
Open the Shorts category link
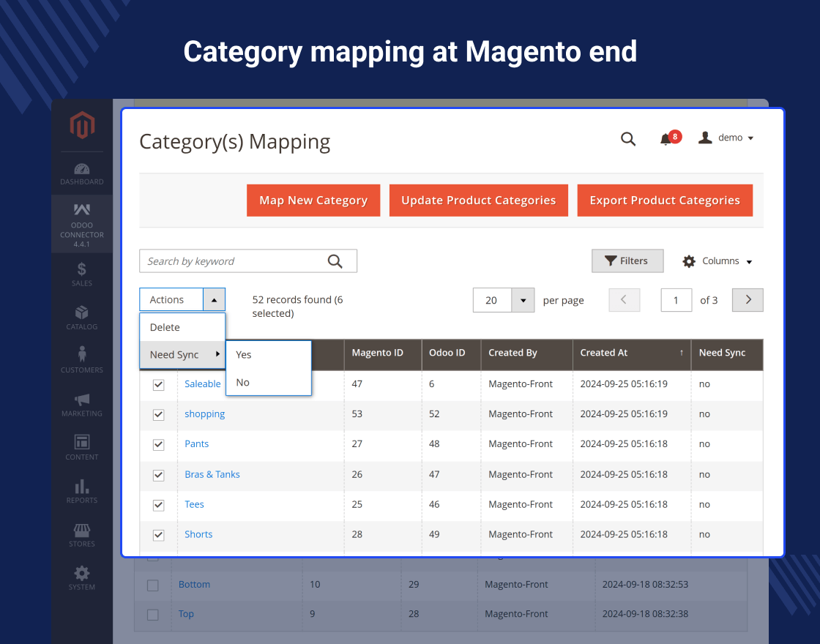click(198, 534)
